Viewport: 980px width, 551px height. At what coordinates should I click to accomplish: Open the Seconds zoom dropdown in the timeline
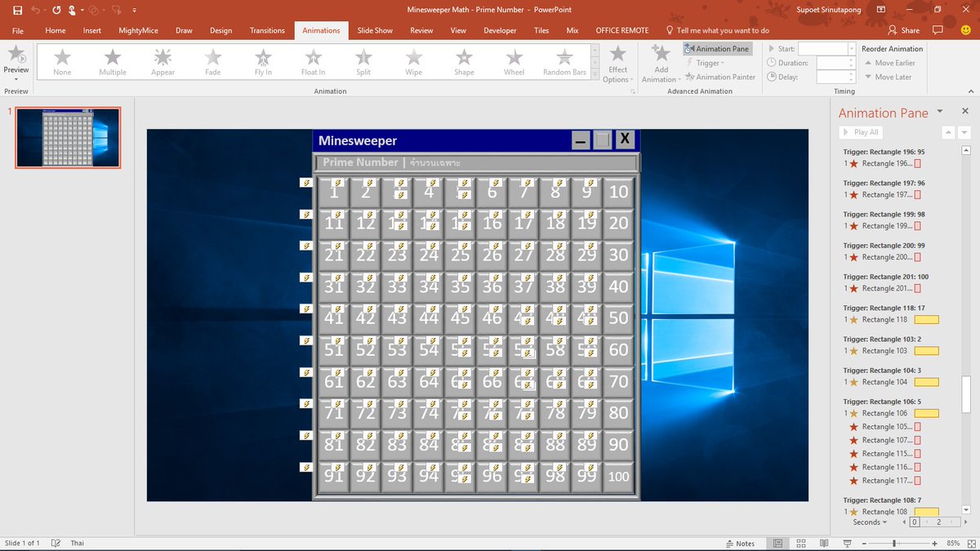pyautogui.click(x=869, y=522)
